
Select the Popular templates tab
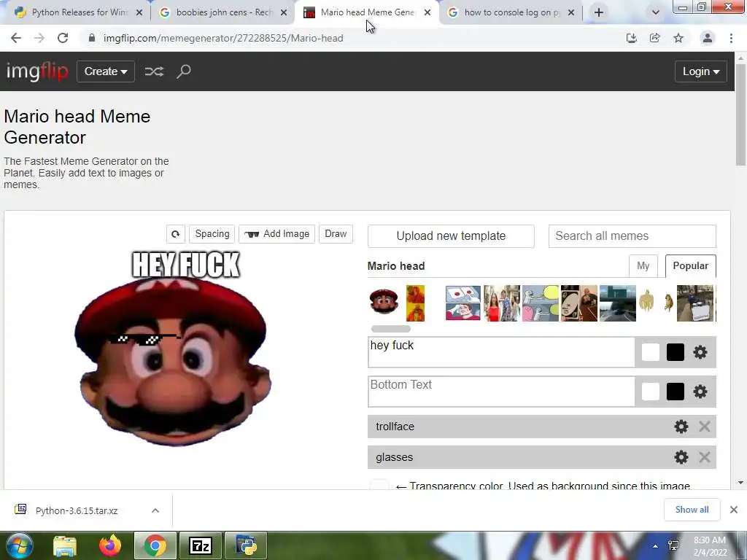(x=690, y=265)
